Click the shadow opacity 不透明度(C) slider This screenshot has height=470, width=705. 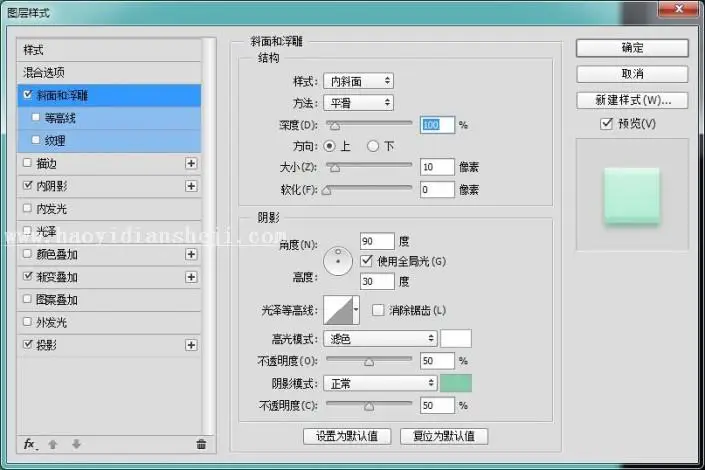point(369,405)
